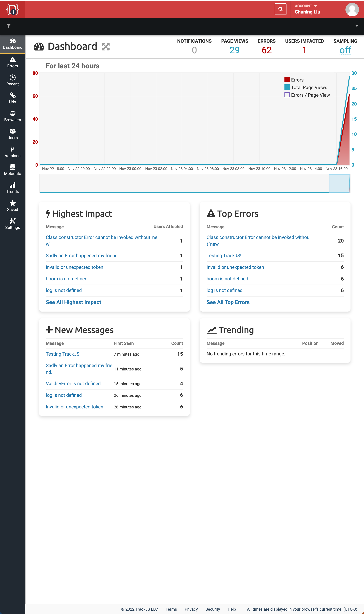Click the TrackJS logo icon
The height and width of the screenshot is (614, 364).
(12, 9)
